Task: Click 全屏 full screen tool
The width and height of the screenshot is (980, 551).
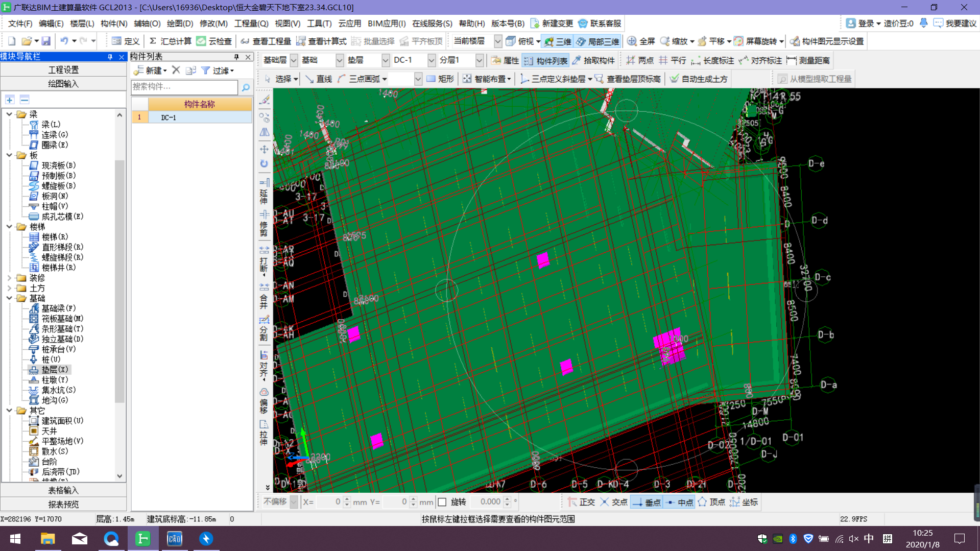Action: click(x=641, y=41)
